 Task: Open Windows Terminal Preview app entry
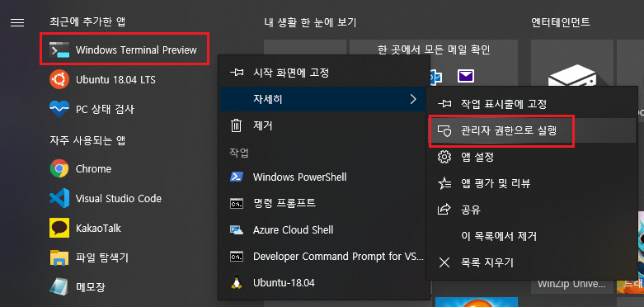point(125,49)
